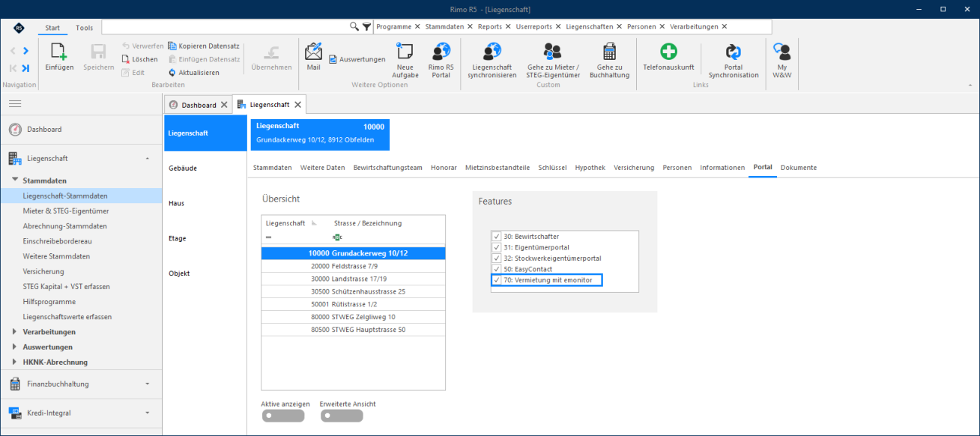This screenshot has width=980, height=436.
Task: Go to Mieter / STEG-Eigentümer via ribbon icon
Action: click(x=553, y=50)
